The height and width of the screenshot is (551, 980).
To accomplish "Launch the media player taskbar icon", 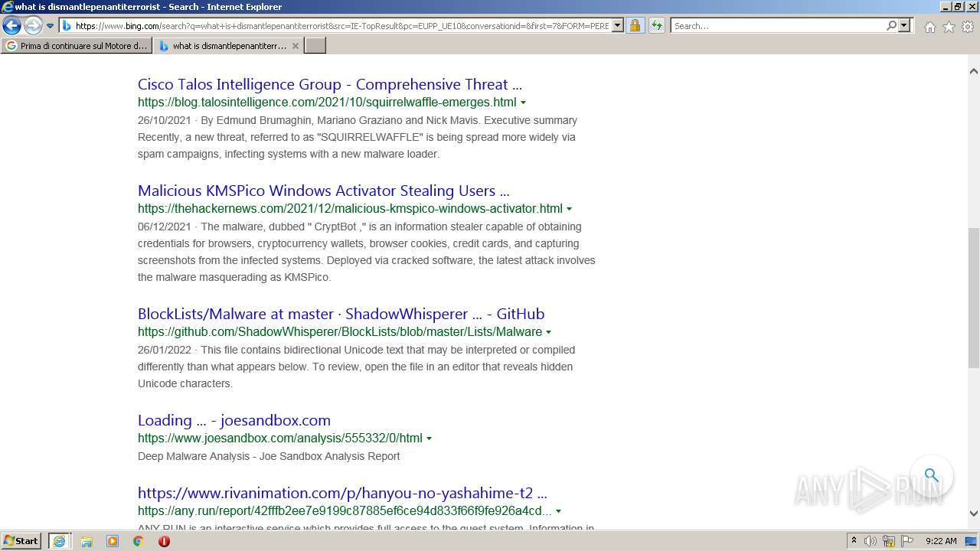I will (x=113, y=541).
